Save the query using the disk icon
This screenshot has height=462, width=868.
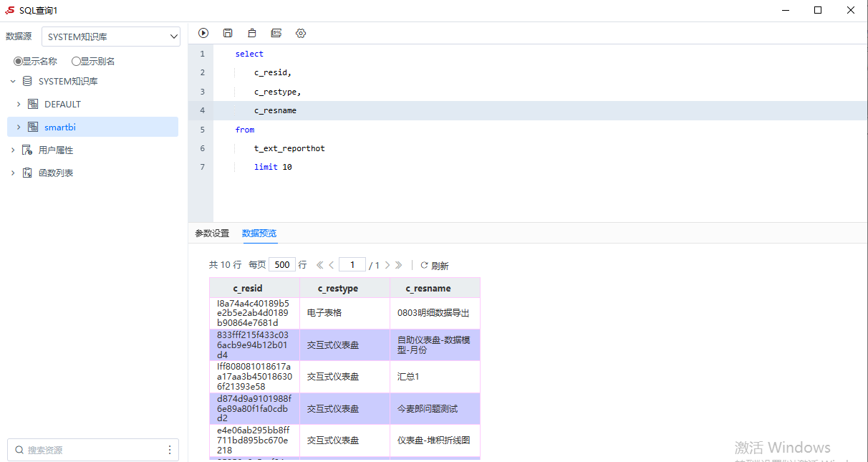[228, 33]
